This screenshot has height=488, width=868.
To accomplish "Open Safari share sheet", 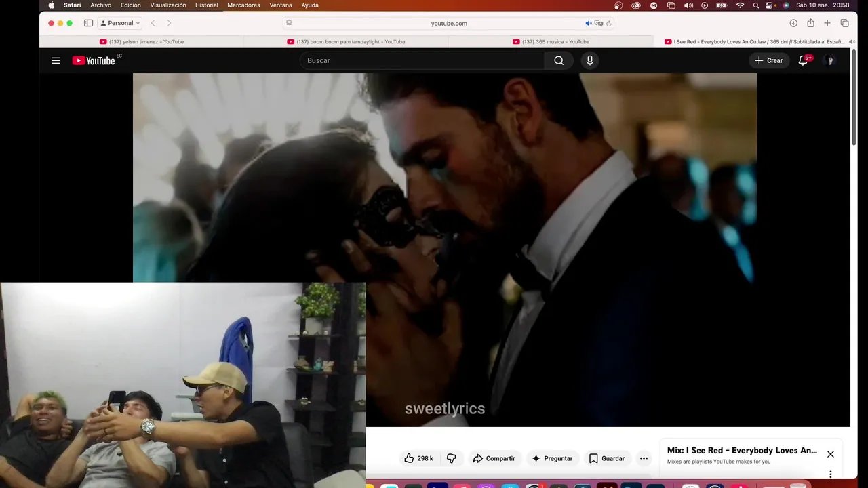I will coord(810,23).
